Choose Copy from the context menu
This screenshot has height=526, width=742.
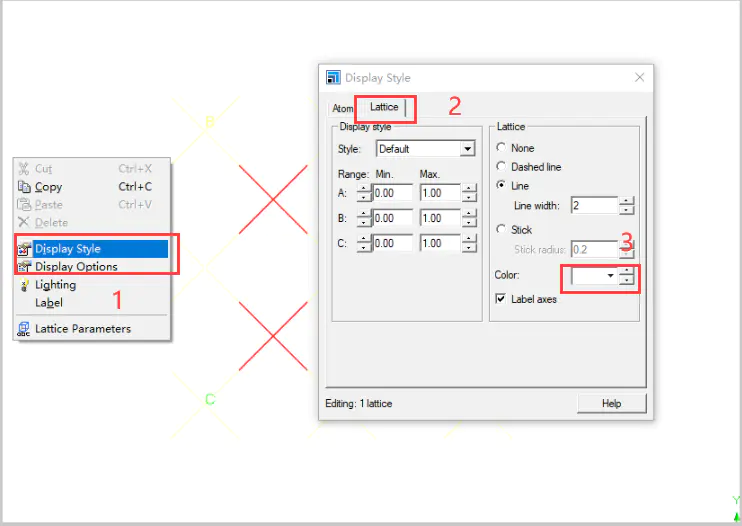[92, 187]
